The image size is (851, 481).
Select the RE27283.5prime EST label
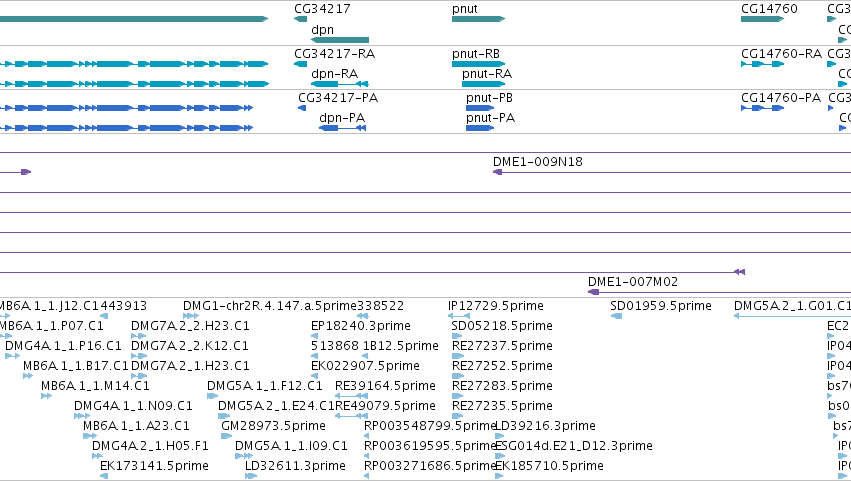[x=502, y=386]
